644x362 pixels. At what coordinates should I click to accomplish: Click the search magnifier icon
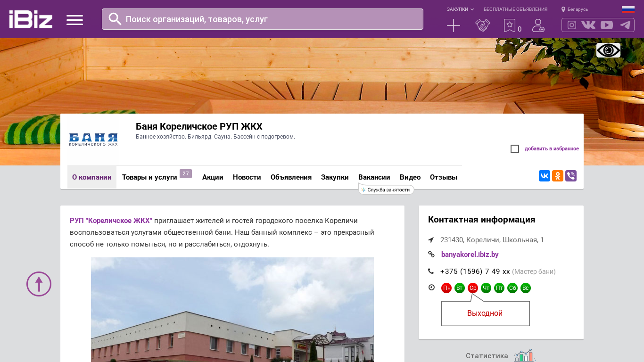(115, 19)
